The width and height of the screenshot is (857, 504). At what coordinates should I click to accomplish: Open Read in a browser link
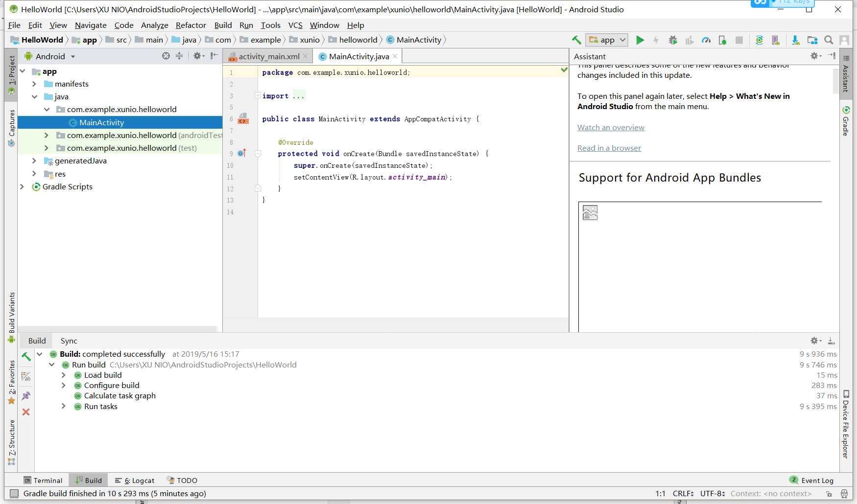pos(609,148)
